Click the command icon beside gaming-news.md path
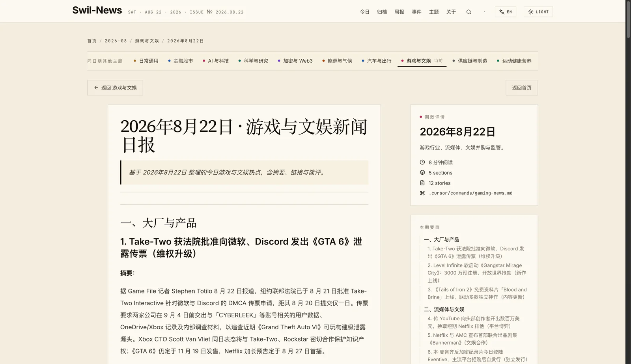This screenshot has height=364, width=631. [422, 193]
